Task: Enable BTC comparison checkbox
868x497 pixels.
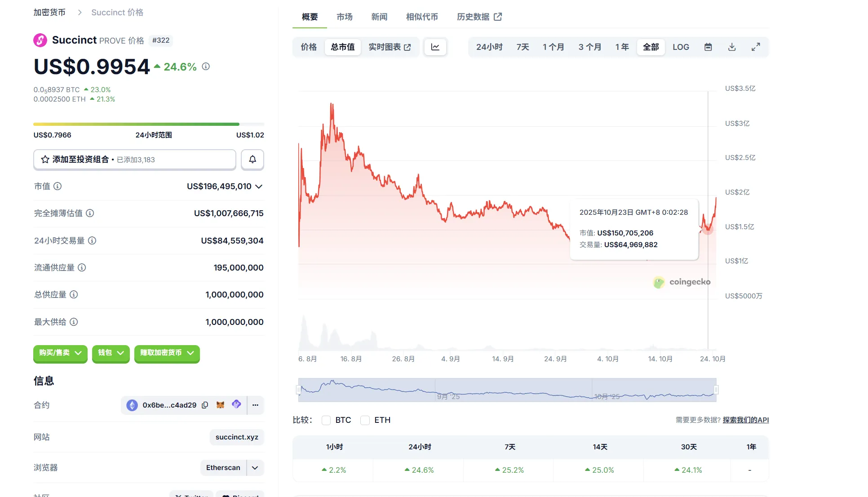Action: 326,420
